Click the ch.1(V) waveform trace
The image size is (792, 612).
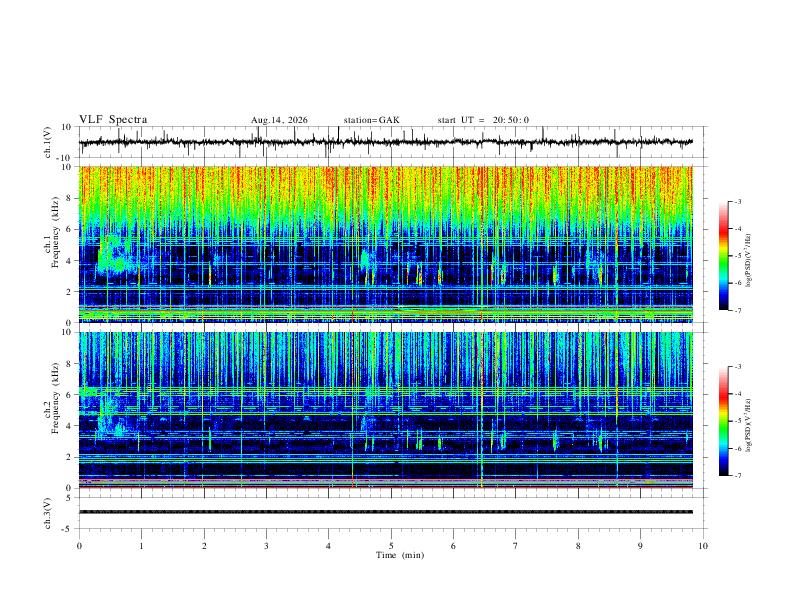click(x=386, y=142)
